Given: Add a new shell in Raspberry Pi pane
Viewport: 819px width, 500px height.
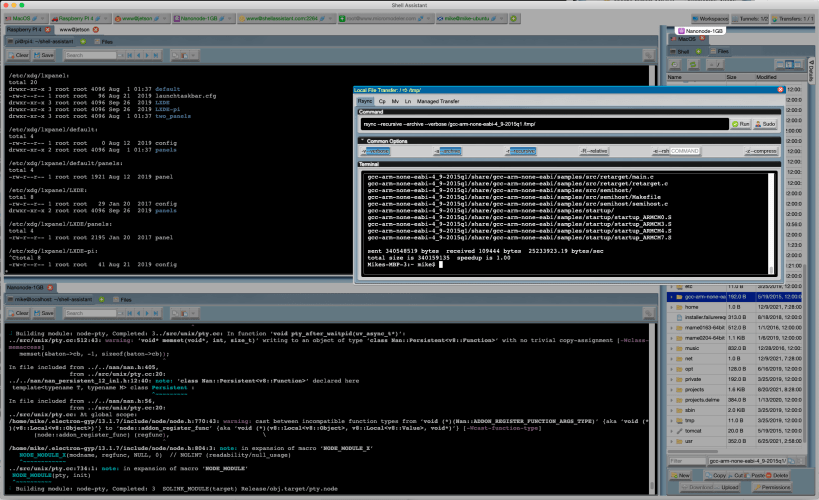Looking at the screenshot, I should coord(83,41).
